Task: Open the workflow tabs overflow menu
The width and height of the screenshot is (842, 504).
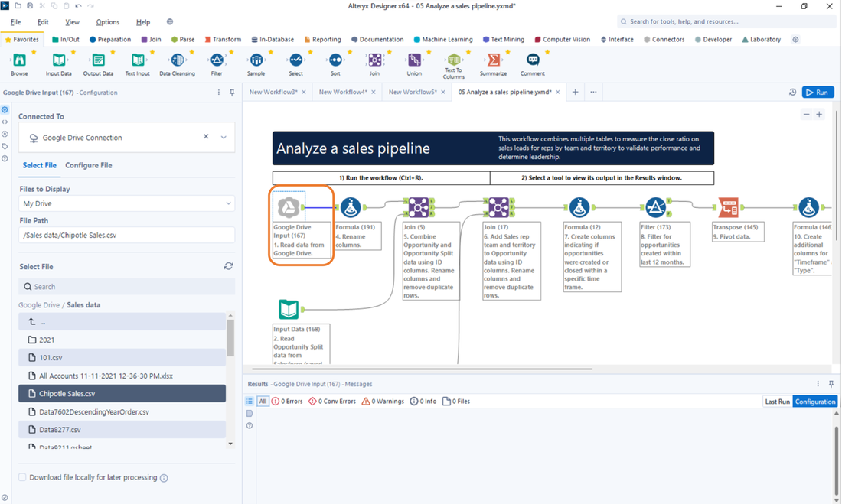Action: point(592,91)
